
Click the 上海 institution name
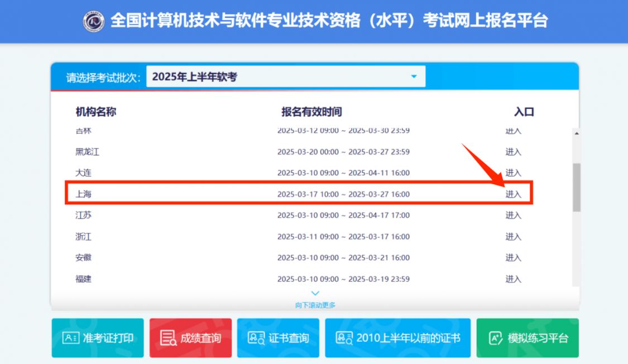[83, 194]
